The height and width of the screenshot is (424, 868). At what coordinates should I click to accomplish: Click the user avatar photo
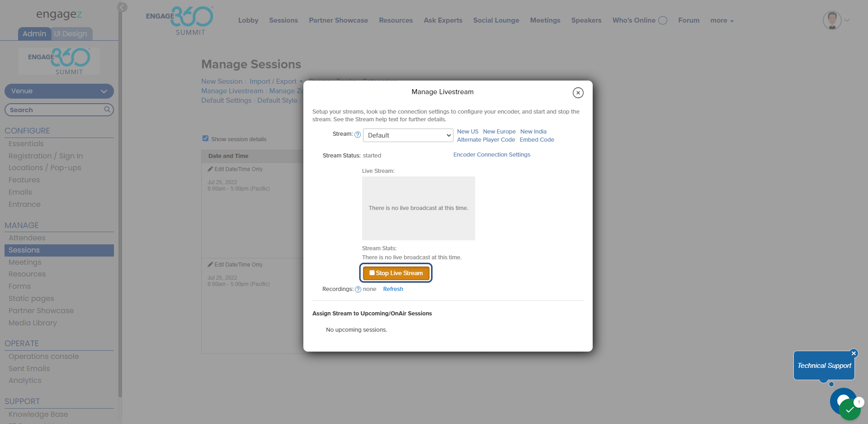[832, 20]
